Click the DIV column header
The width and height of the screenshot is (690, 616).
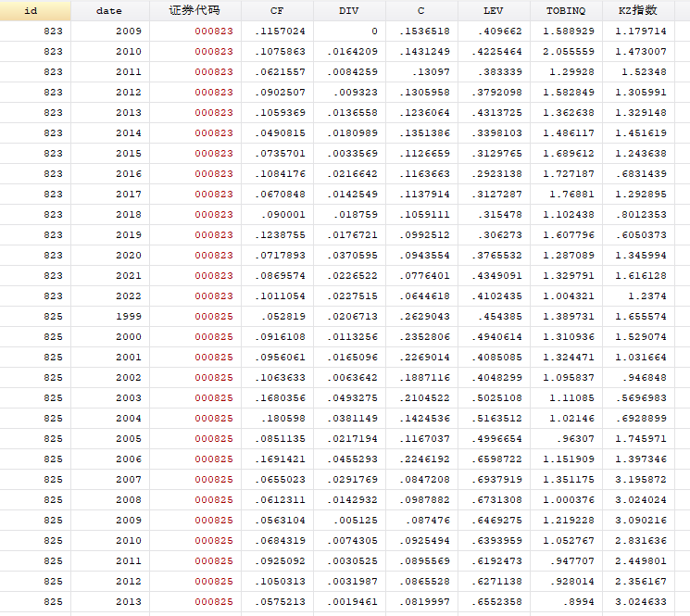(349, 10)
